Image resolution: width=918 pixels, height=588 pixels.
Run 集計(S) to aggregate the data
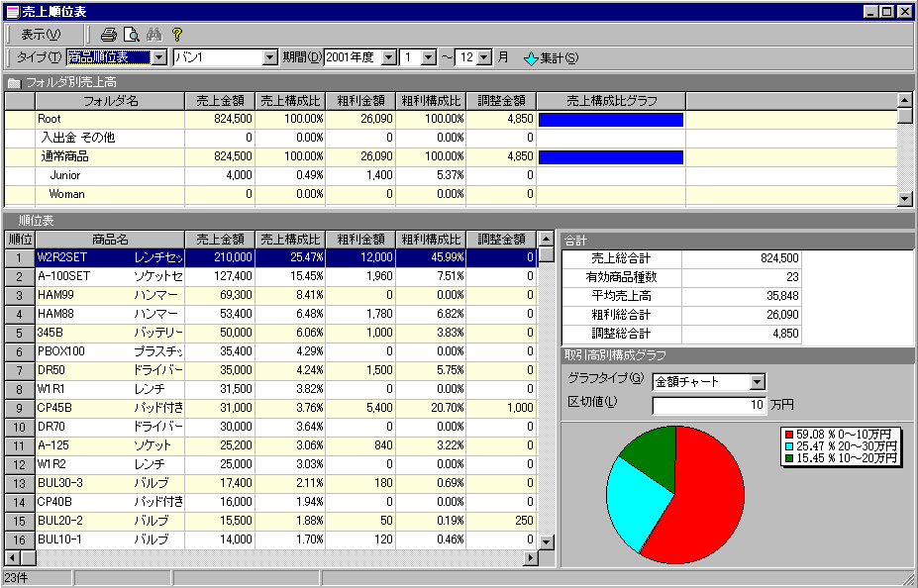(551, 58)
